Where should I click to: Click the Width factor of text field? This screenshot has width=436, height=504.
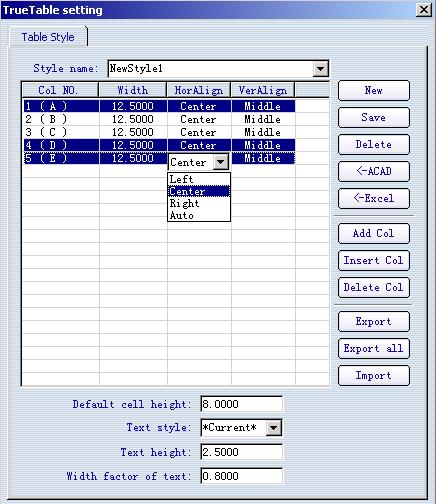242,476
